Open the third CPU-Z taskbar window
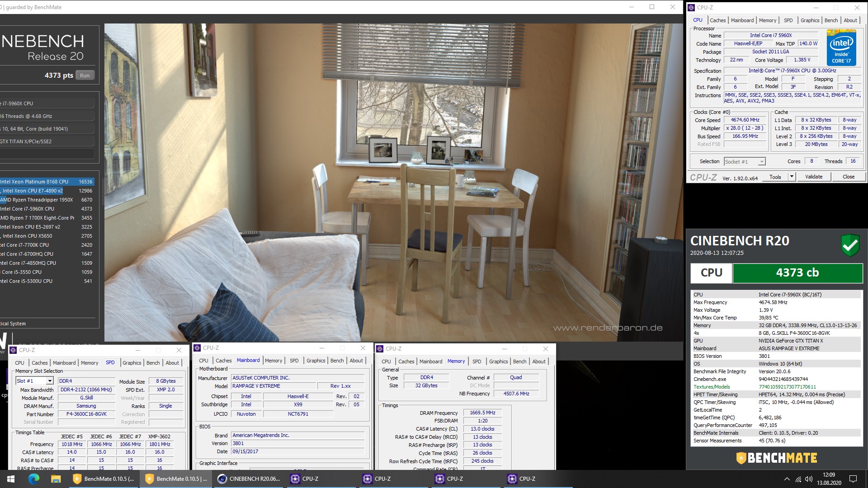Image resolution: width=868 pixels, height=488 pixels. click(x=466, y=479)
